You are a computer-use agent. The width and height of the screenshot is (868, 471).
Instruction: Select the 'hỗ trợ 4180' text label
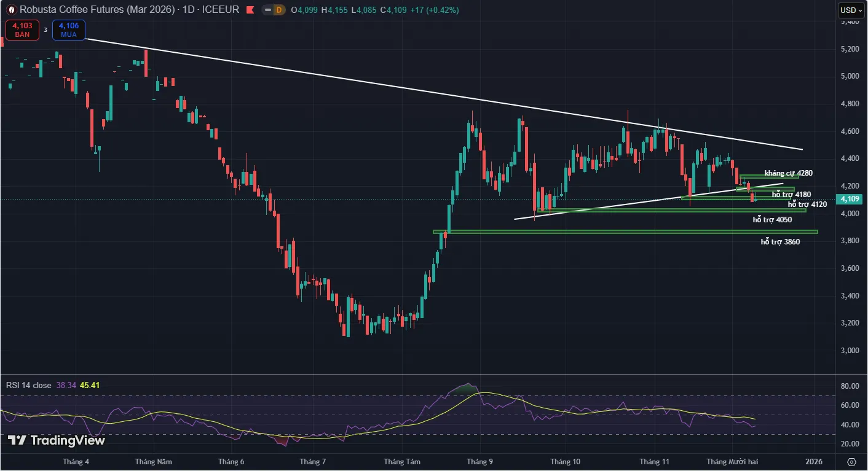coord(791,195)
